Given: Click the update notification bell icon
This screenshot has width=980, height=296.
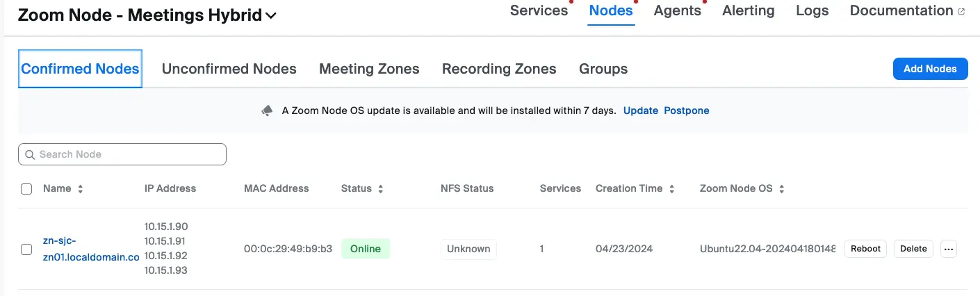Looking at the screenshot, I should tap(267, 111).
